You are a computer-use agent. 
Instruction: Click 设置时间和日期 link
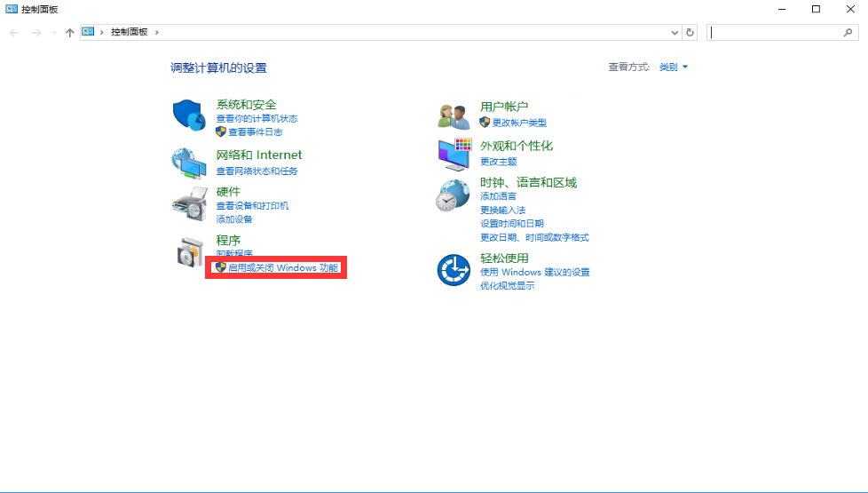point(512,224)
